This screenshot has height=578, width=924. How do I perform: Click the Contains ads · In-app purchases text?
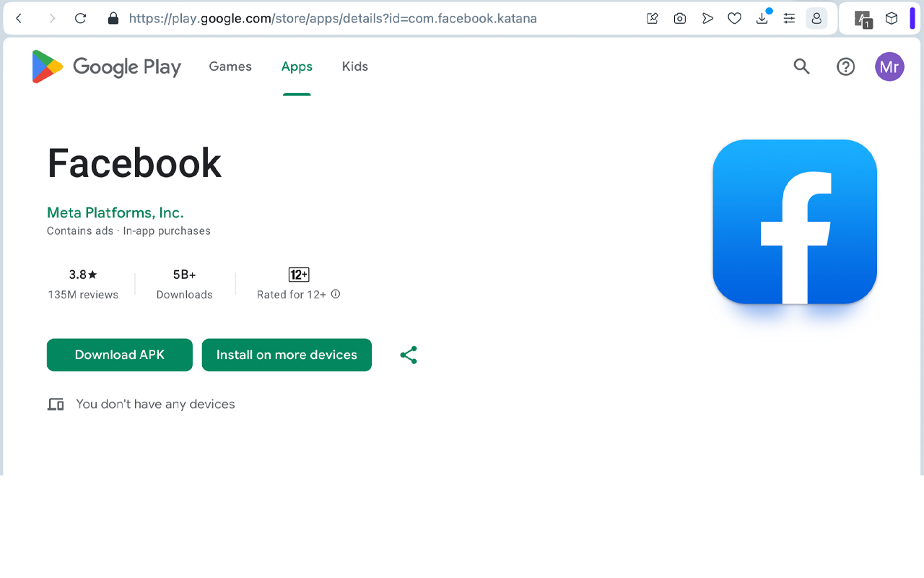[x=128, y=231]
